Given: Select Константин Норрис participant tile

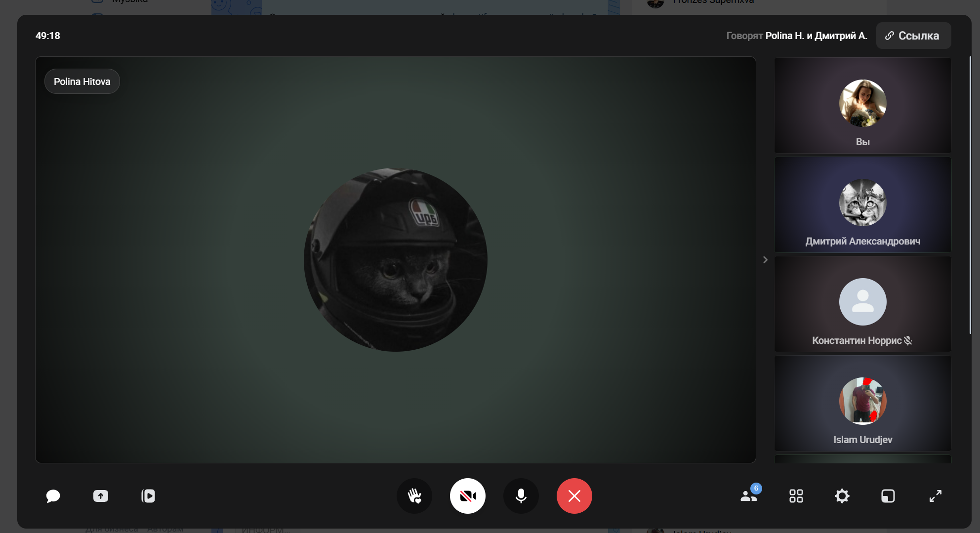Looking at the screenshot, I should [862, 304].
